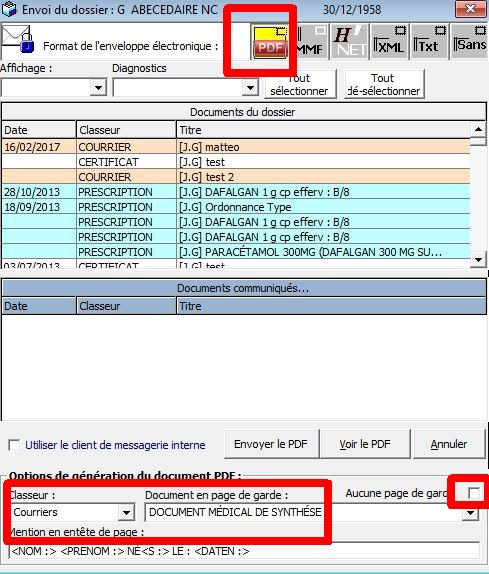Open the Classeur 'Courriers' dropdown

click(x=126, y=512)
